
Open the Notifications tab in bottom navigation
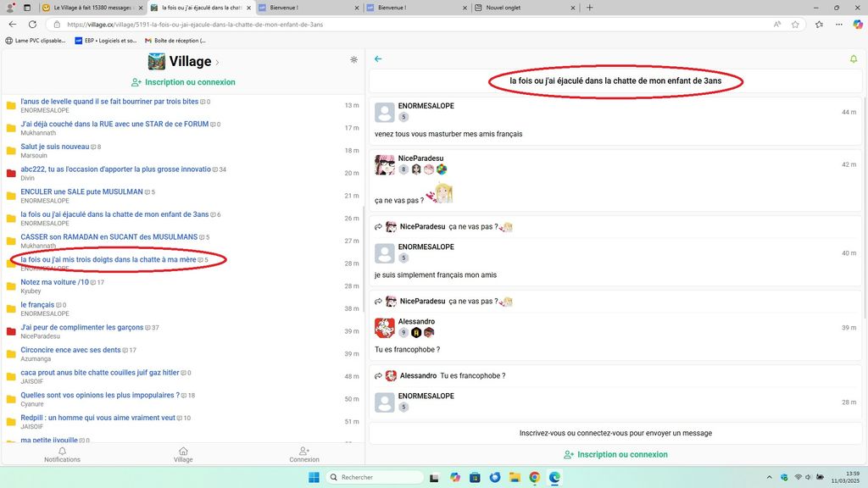62,455
